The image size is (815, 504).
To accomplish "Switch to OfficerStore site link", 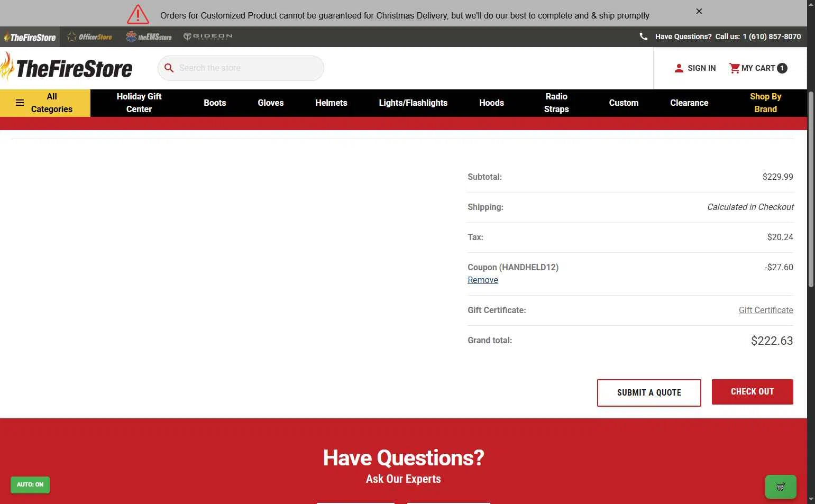I will coord(89,37).
